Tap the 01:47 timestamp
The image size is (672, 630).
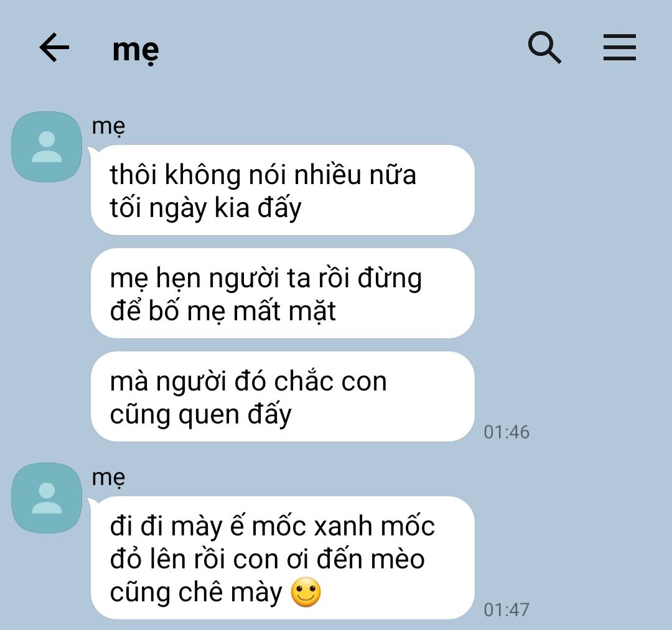click(x=506, y=610)
